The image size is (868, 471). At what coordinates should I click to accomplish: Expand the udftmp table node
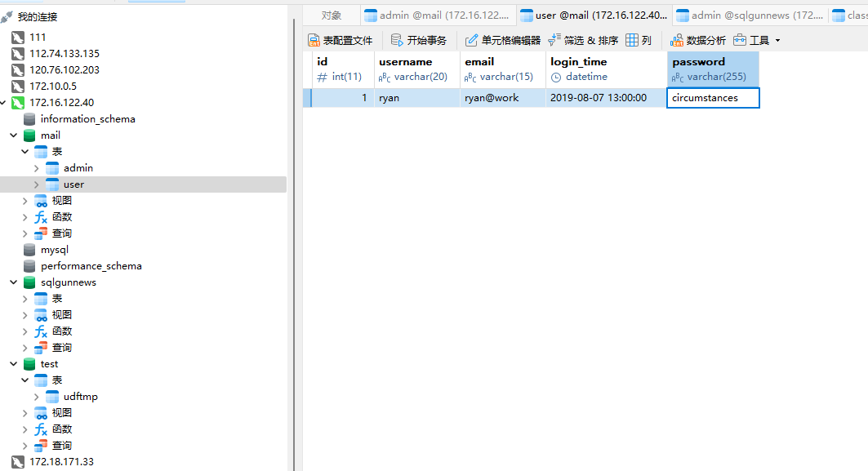coord(37,396)
